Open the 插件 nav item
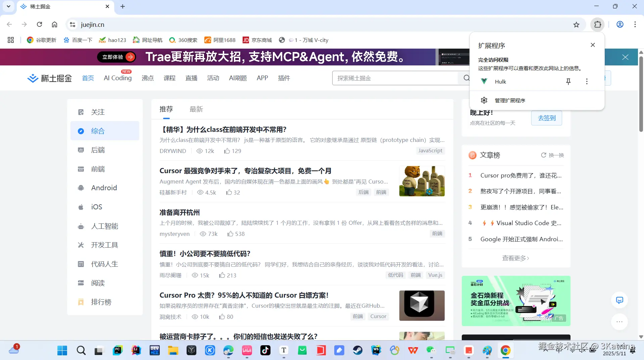 point(284,78)
